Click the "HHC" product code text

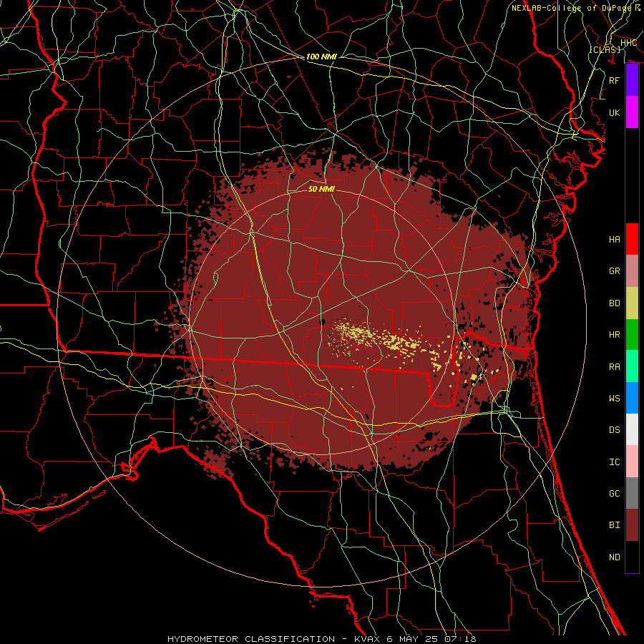628,42
